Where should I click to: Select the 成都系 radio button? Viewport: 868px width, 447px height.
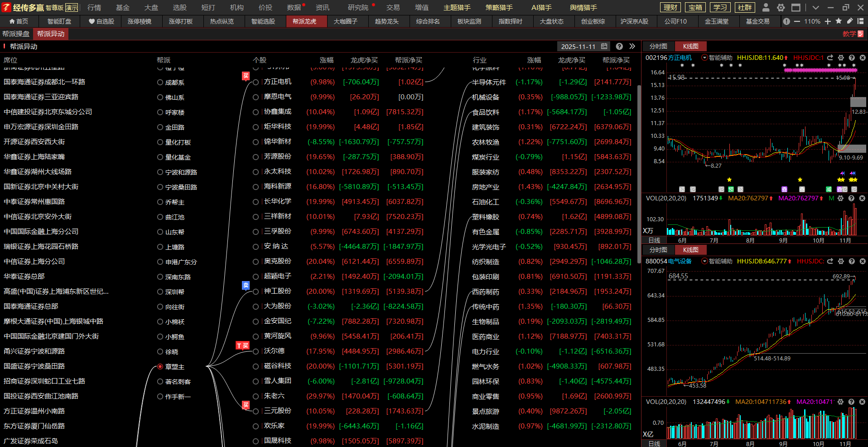point(160,83)
